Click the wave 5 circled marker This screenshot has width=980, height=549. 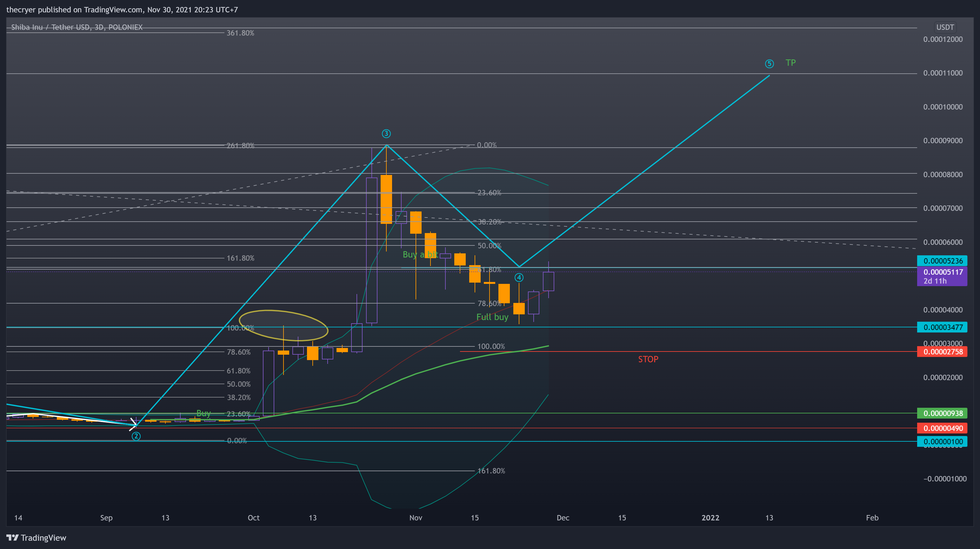pyautogui.click(x=769, y=64)
